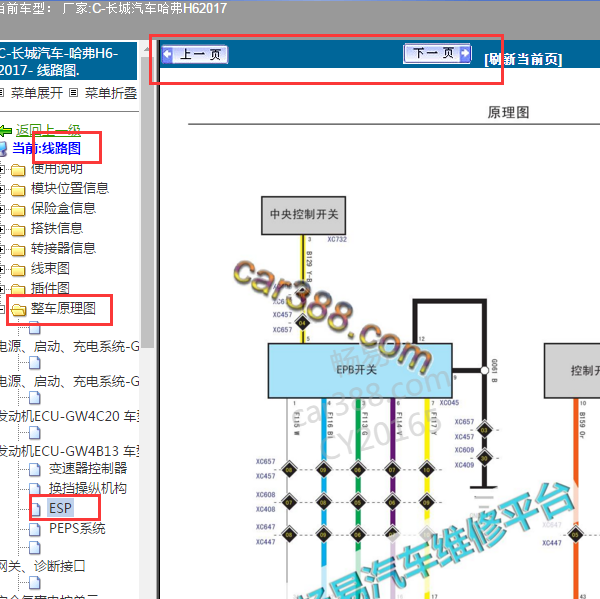This screenshot has height=599, width=600.
Task: Click 当前:线路图 current location label
Action: point(46,148)
